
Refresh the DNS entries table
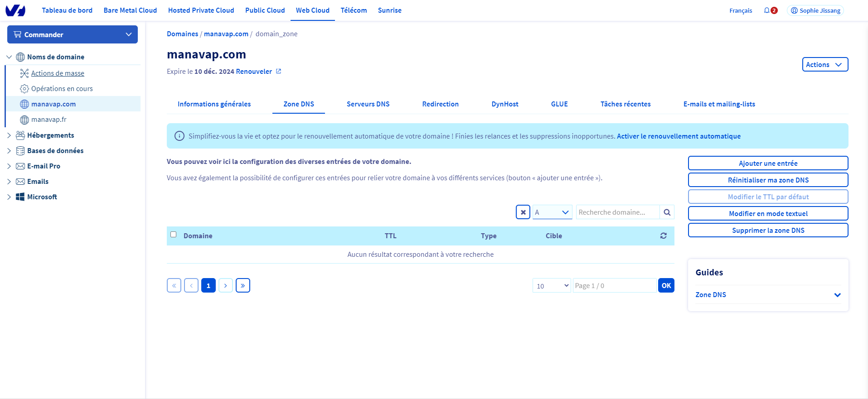click(663, 236)
